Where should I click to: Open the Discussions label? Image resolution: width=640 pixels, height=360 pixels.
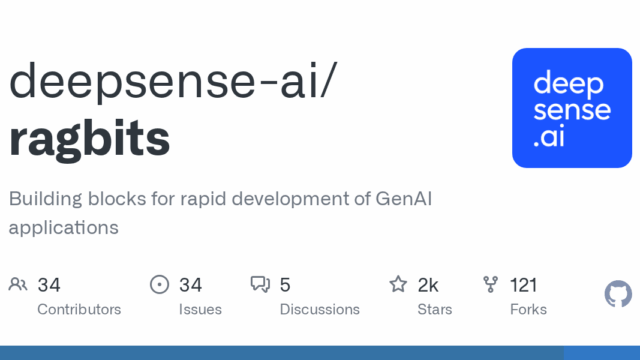pos(320,309)
